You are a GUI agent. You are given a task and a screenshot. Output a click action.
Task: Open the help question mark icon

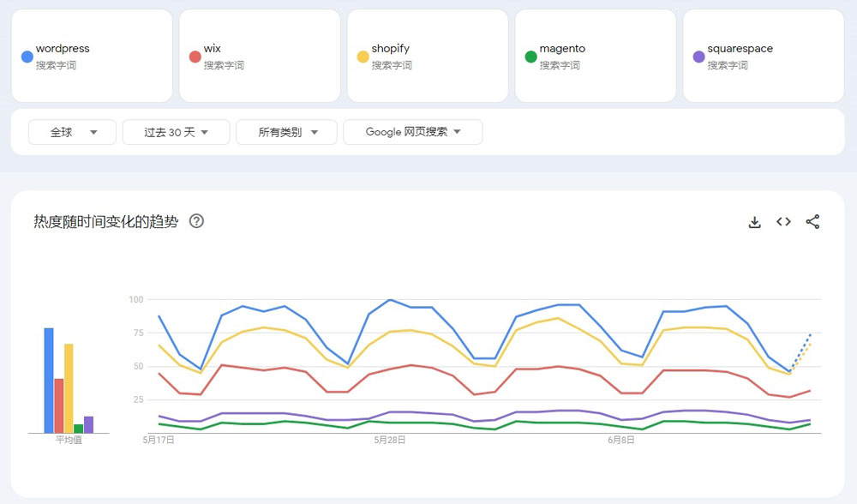196,221
